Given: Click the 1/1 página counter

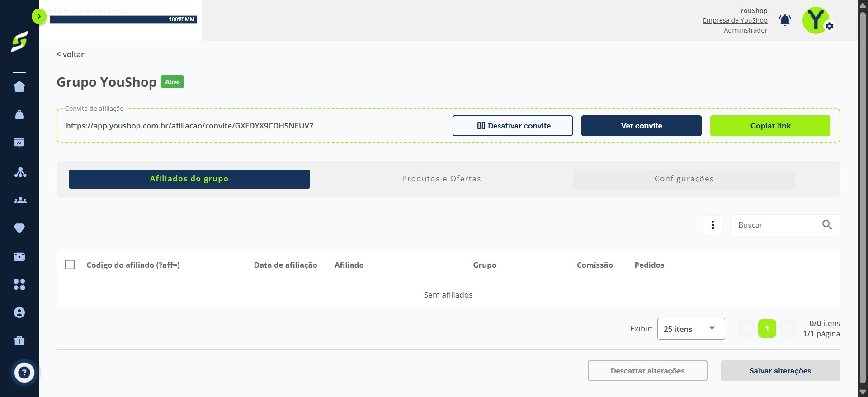Looking at the screenshot, I should pos(821,334).
